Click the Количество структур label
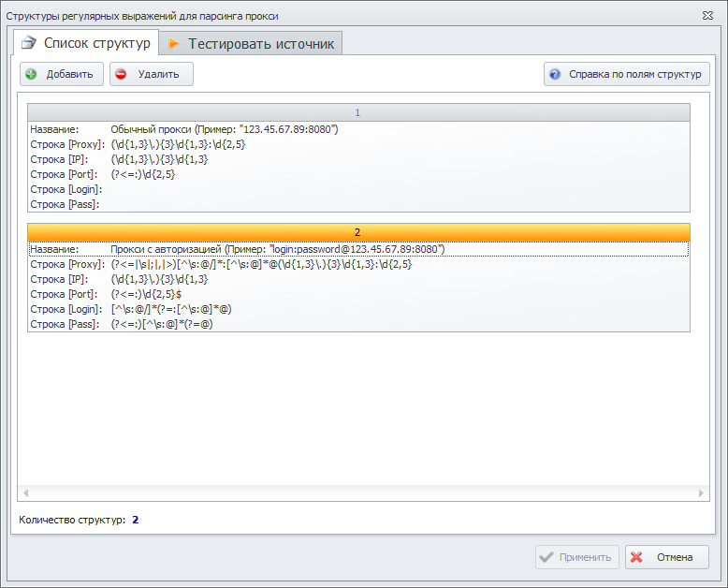This screenshot has height=588, width=728. 72,520
